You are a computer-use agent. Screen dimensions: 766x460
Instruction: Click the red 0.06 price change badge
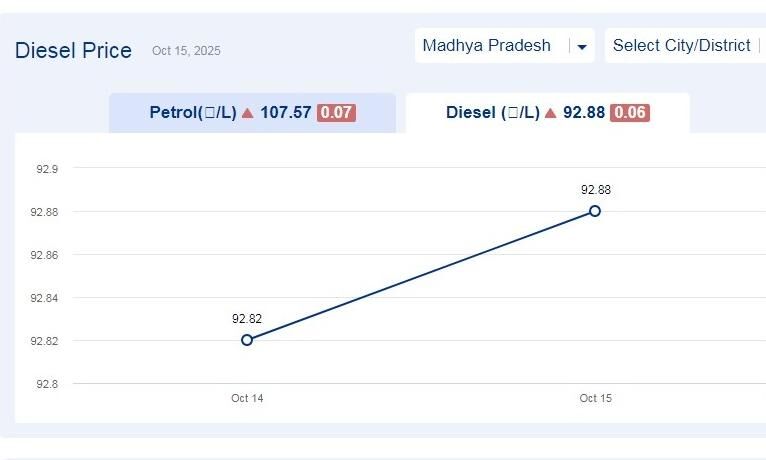click(x=630, y=113)
